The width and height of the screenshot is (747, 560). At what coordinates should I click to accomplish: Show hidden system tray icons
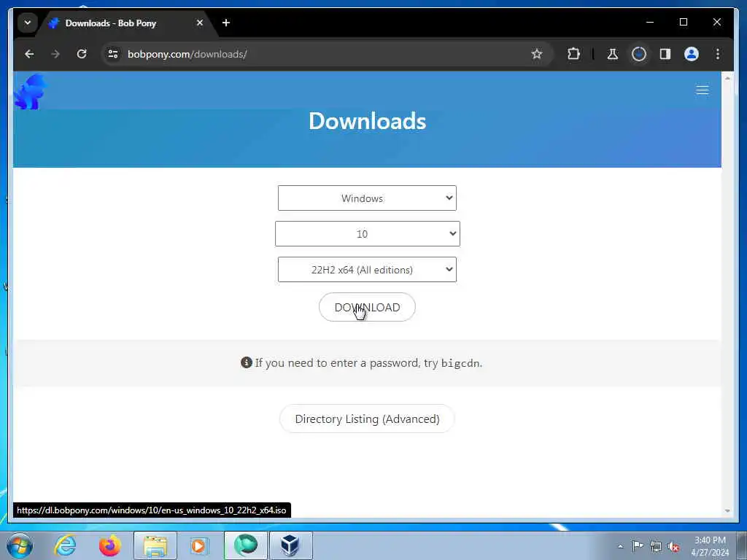(x=620, y=546)
